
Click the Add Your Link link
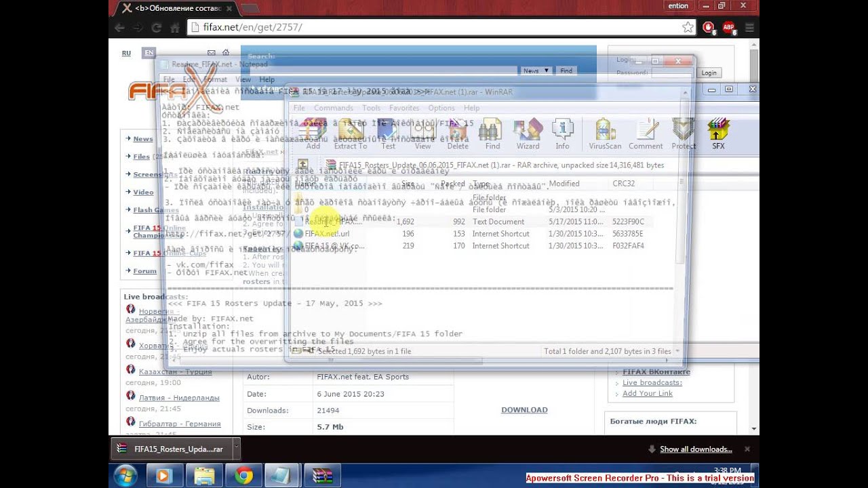click(648, 393)
